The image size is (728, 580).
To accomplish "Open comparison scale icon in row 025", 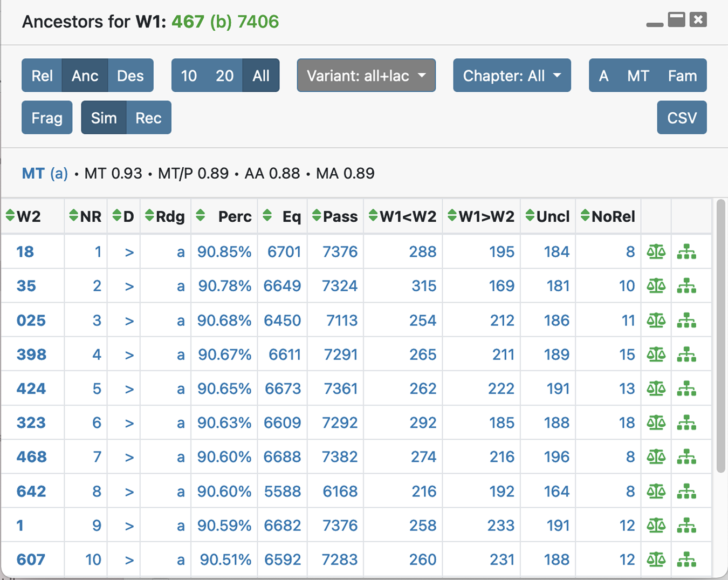I will (656, 320).
